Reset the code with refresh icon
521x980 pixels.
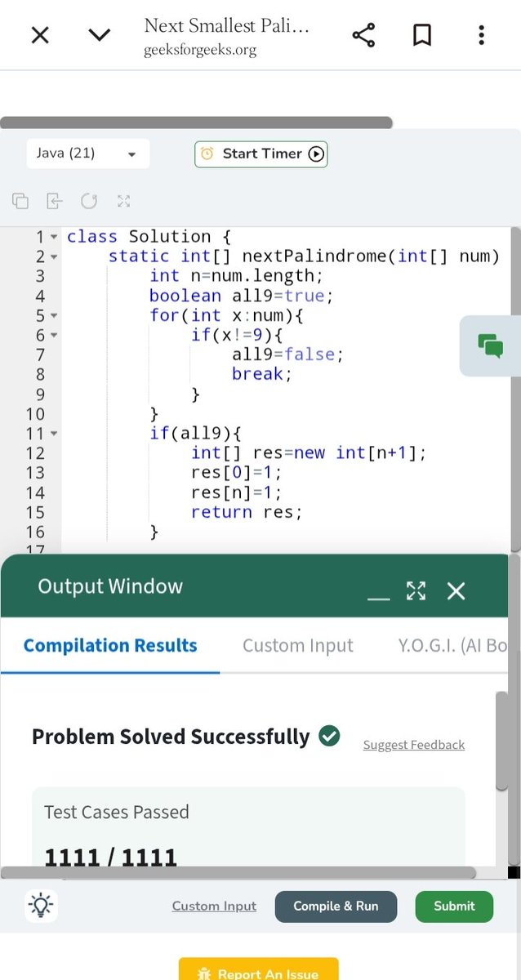point(89,201)
